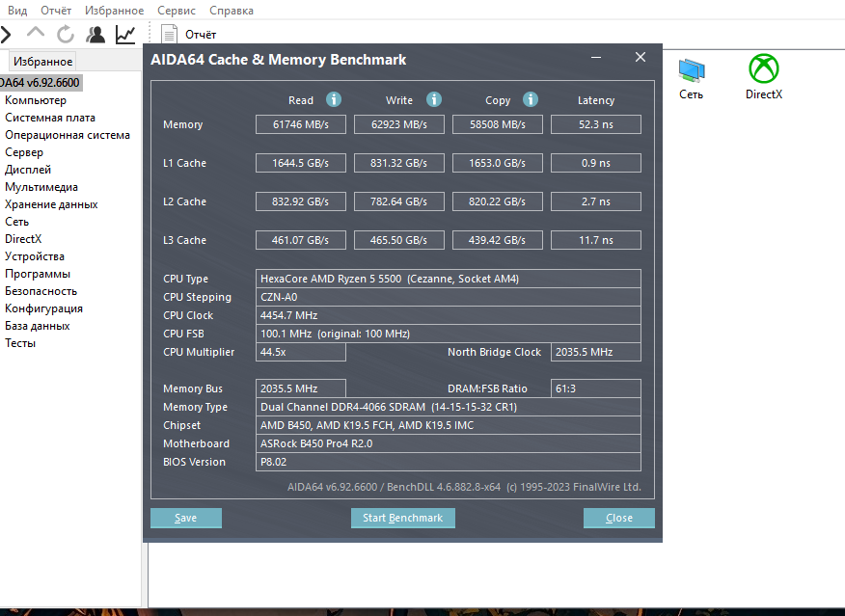The image size is (845, 616).
Task: Click the North Bridge Clock value field
Action: tap(596, 352)
